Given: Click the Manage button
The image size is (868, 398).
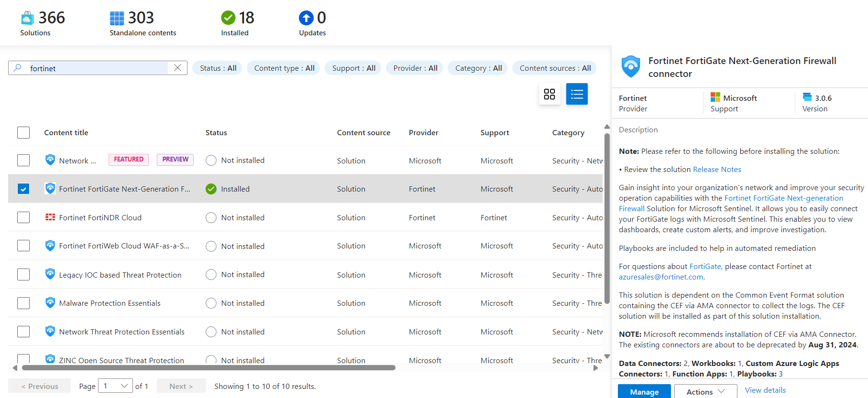Looking at the screenshot, I should (x=644, y=391).
